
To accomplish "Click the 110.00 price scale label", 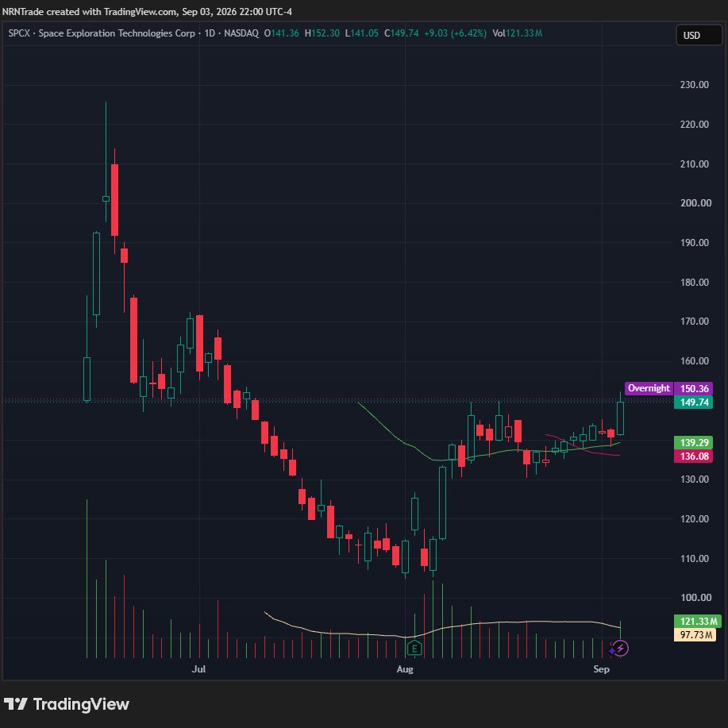I will point(694,559).
